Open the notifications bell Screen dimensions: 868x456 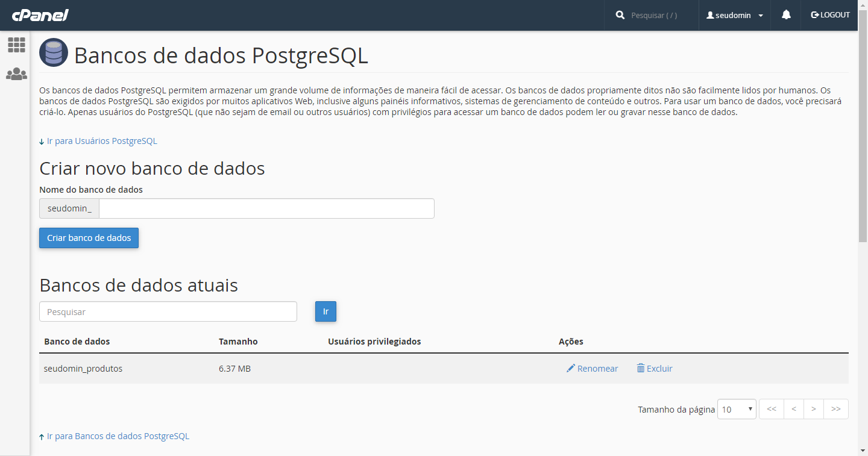point(786,15)
